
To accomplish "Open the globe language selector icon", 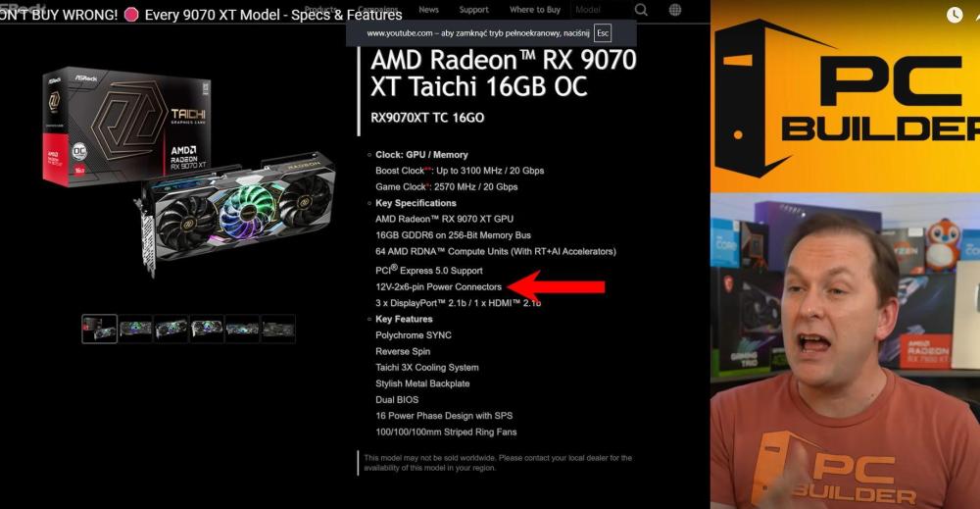I will point(675,10).
